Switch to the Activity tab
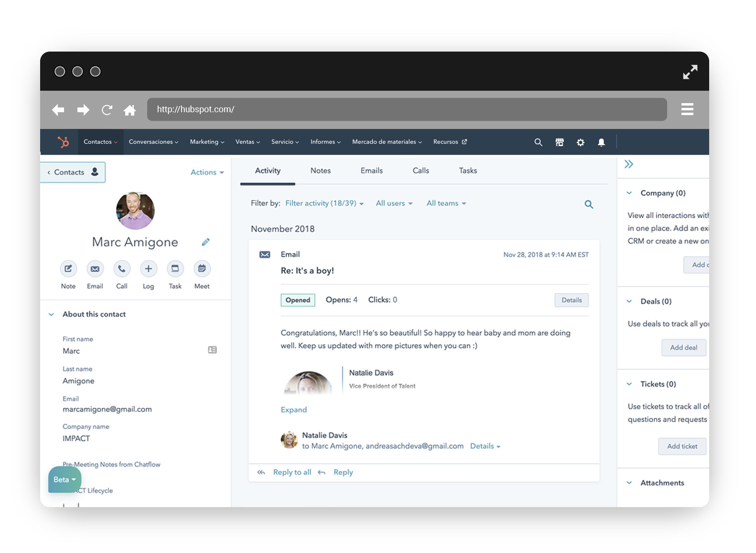This screenshot has height=553, width=756. tap(268, 171)
